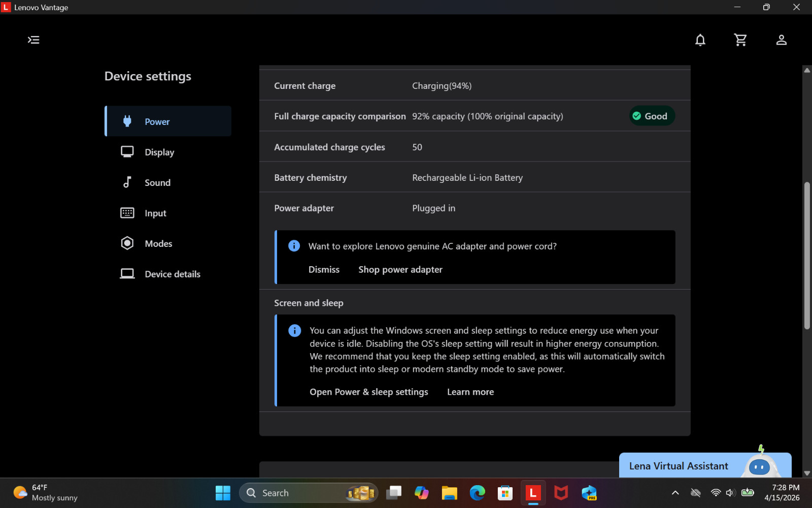Open the weather widget showing 64°F
This screenshot has width=812, height=508.
[46, 493]
